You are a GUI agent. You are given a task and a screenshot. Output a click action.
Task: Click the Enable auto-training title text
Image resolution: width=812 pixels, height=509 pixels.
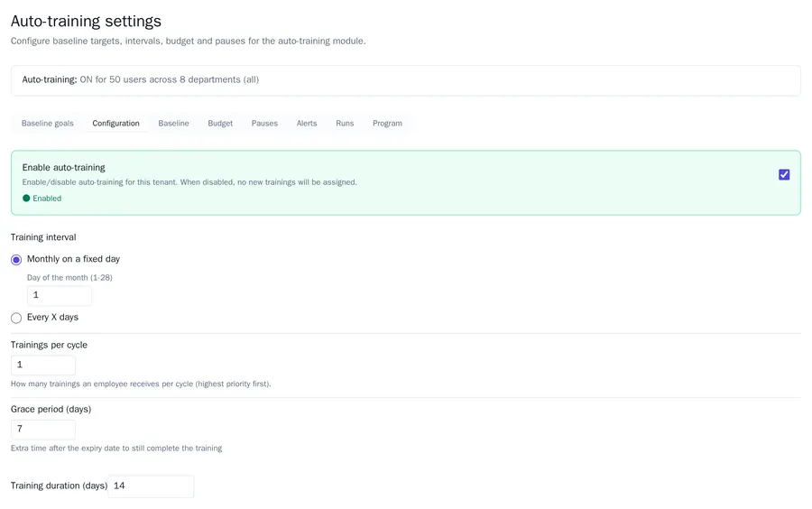tap(64, 167)
